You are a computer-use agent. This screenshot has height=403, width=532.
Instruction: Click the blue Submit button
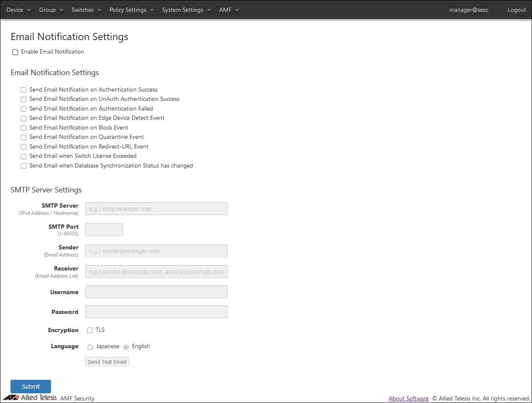click(31, 387)
